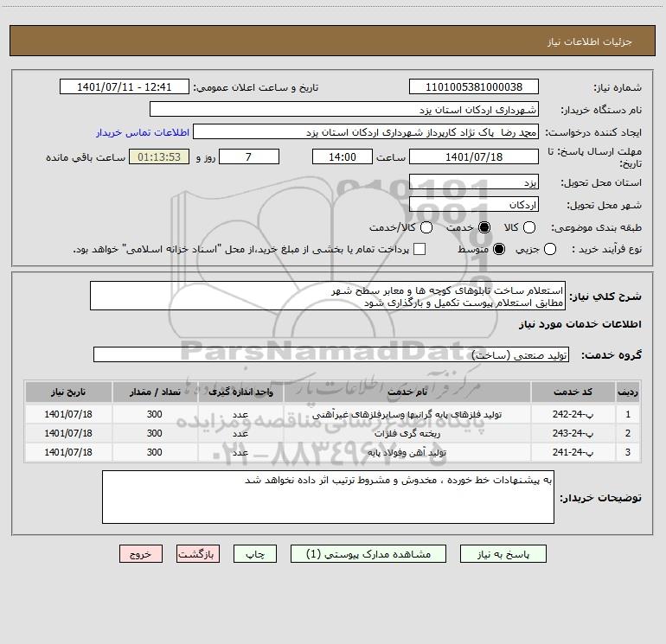Select the کالا/خدمت radio button
The width and height of the screenshot is (666, 644).
[x=426, y=227]
